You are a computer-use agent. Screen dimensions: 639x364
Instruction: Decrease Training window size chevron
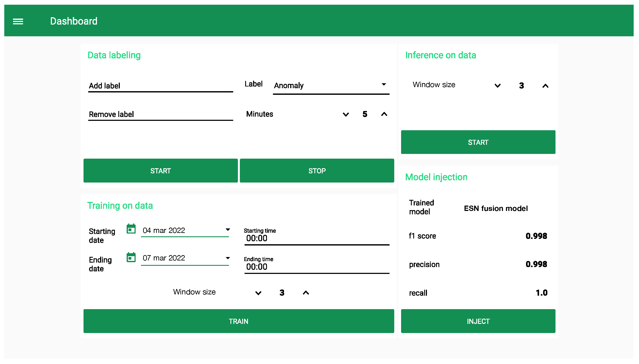pyautogui.click(x=258, y=293)
